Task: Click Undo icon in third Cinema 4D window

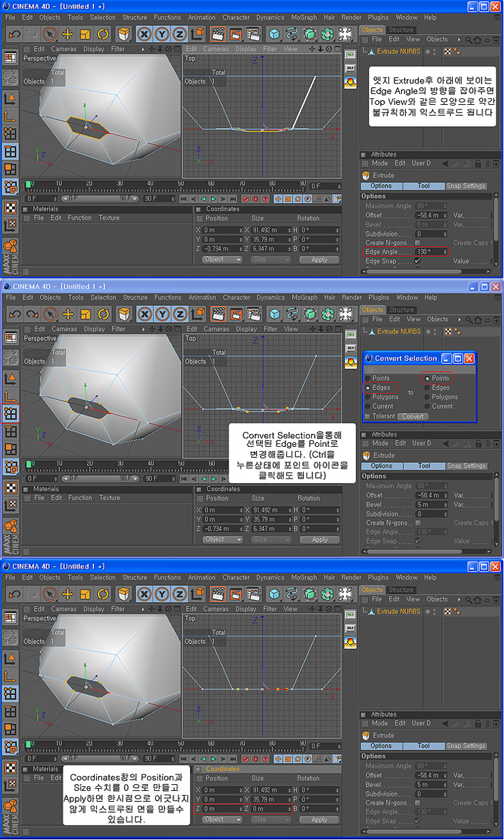Action: [14, 593]
